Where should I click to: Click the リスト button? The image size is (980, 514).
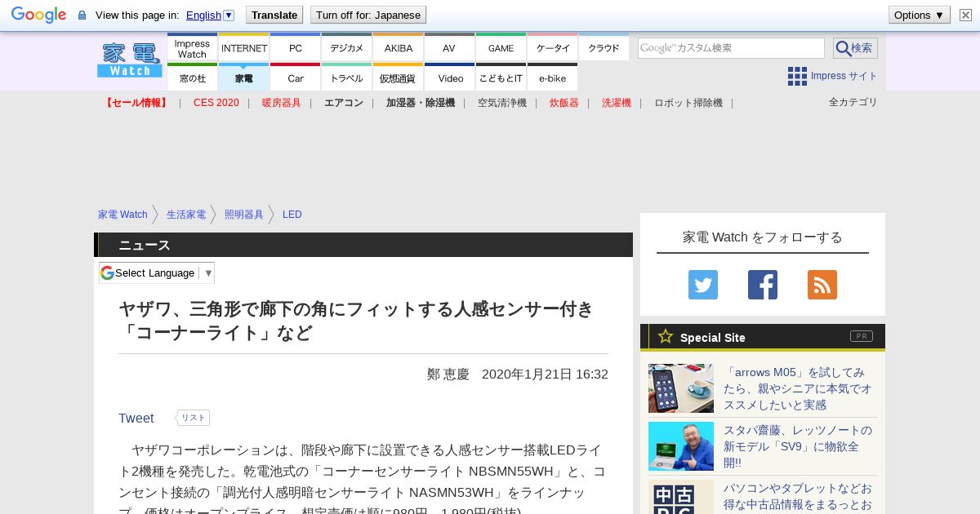tap(193, 418)
